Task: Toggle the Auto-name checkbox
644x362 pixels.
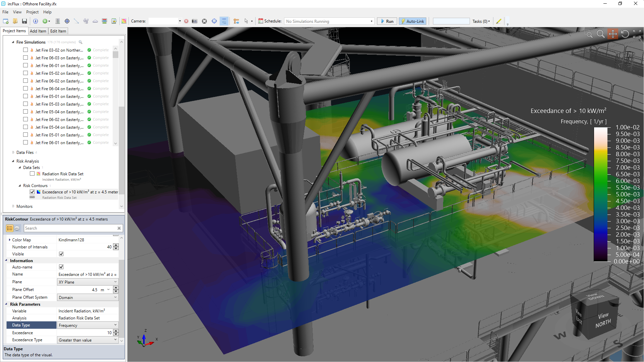Action: (x=61, y=267)
